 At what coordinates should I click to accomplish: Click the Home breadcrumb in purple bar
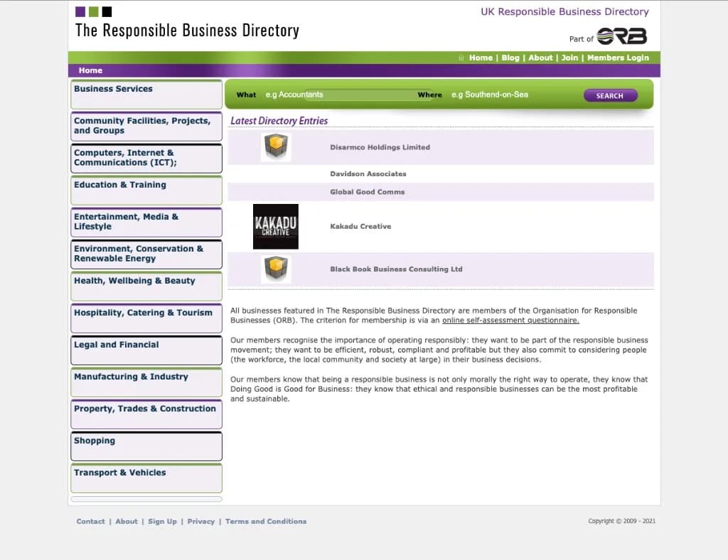point(90,70)
